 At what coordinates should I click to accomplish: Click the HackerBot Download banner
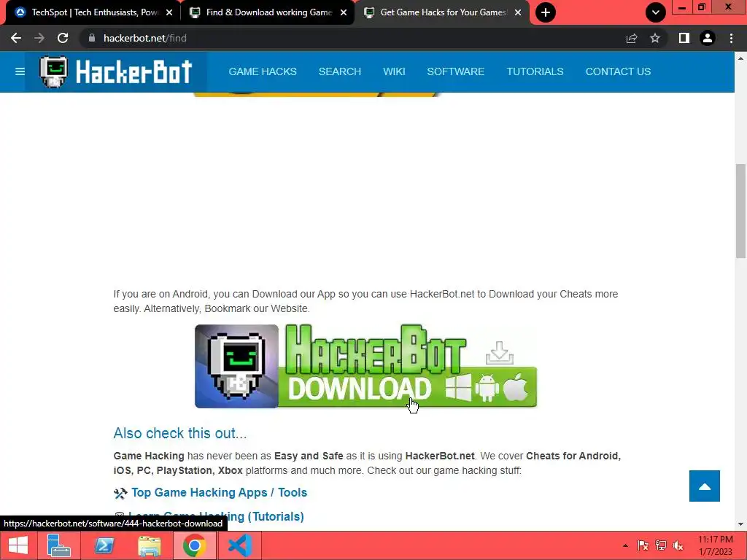tap(366, 366)
